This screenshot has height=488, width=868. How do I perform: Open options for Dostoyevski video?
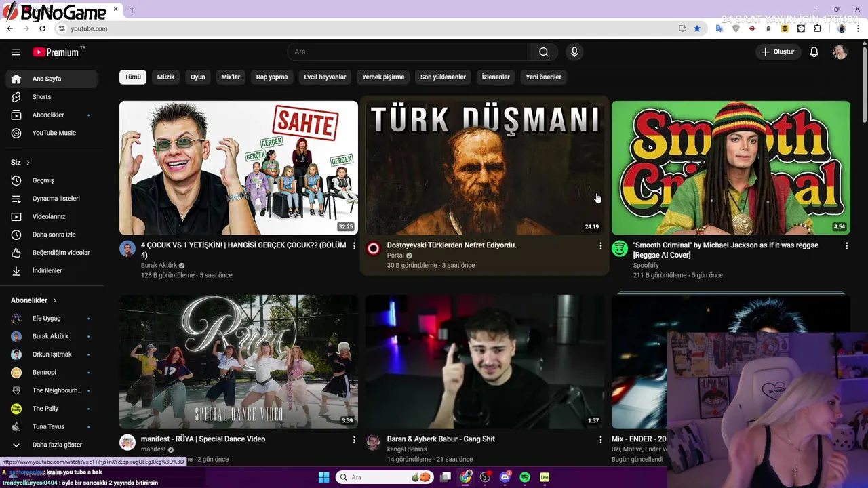point(600,246)
